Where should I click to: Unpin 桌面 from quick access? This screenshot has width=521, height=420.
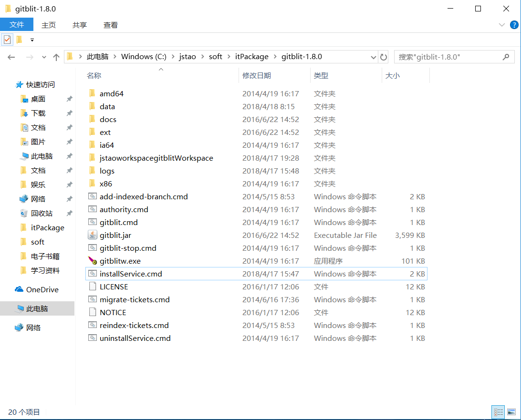[x=69, y=99]
